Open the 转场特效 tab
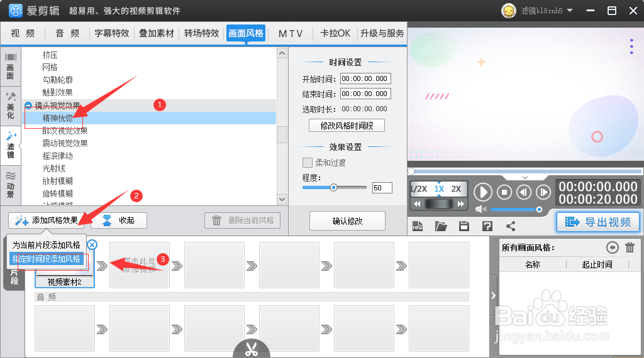The width and height of the screenshot is (644, 358). (201, 33)
